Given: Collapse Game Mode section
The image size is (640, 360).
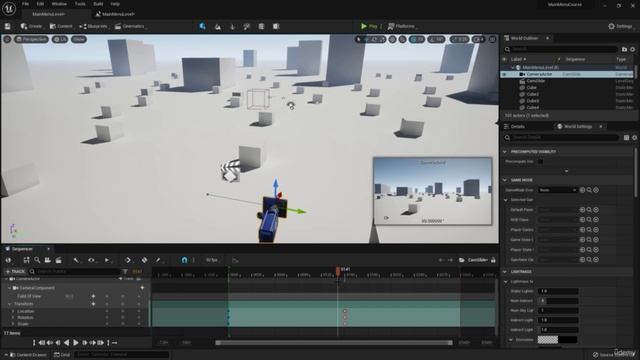Looking at the screenshot, I should 505,180.
